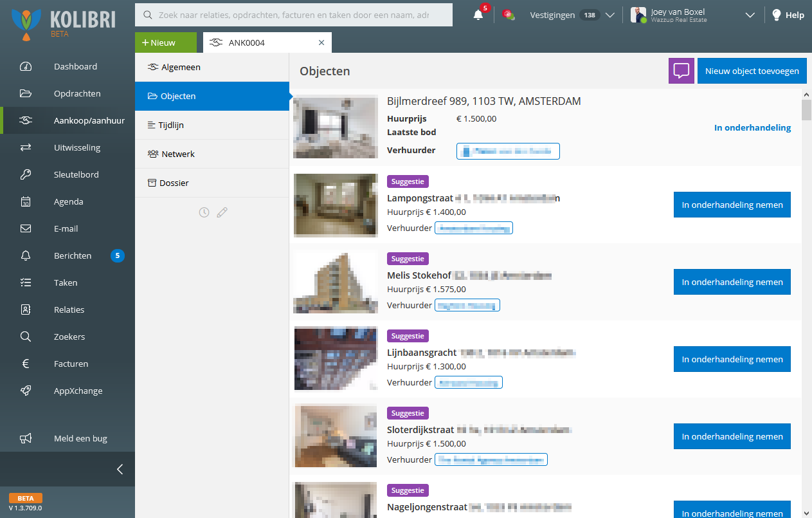Viewport: 812px width, 518px height.
Task: Collapse the left sidebar with the chevron
Action: (120, 469)
